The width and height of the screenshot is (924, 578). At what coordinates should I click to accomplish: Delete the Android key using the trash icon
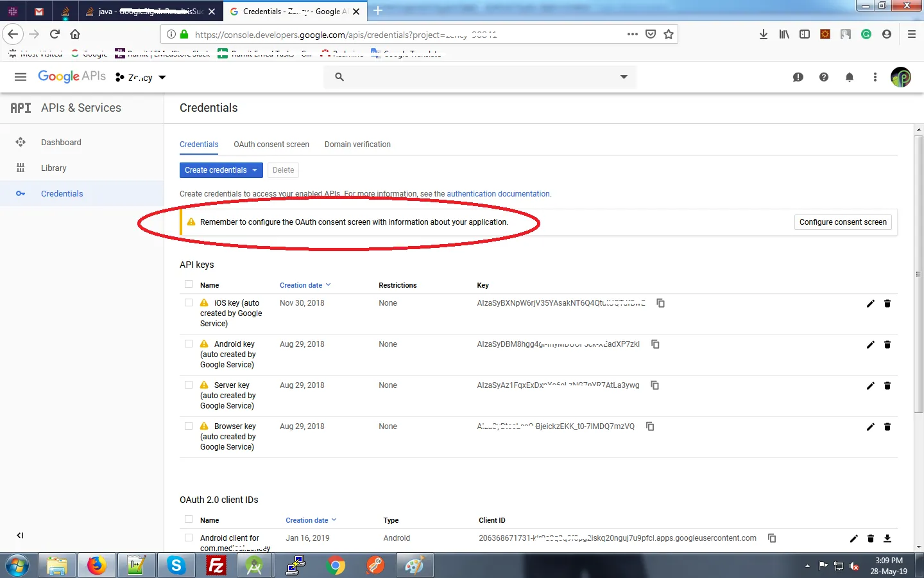click(887, 345)
